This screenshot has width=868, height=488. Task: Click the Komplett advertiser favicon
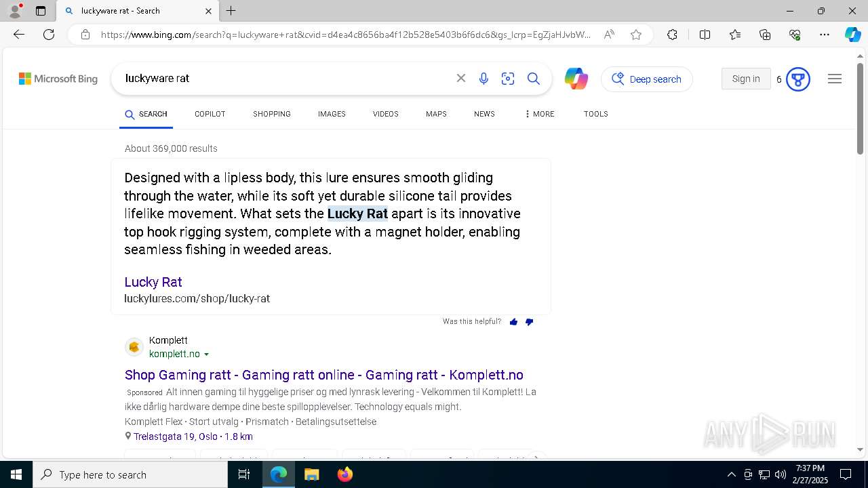[x=134, y=347]
